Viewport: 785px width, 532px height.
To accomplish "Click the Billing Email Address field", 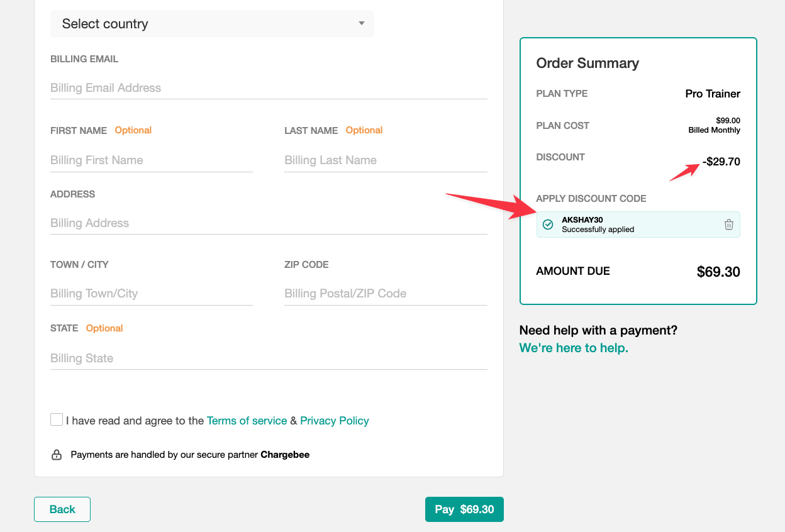I will coord(269,88).
